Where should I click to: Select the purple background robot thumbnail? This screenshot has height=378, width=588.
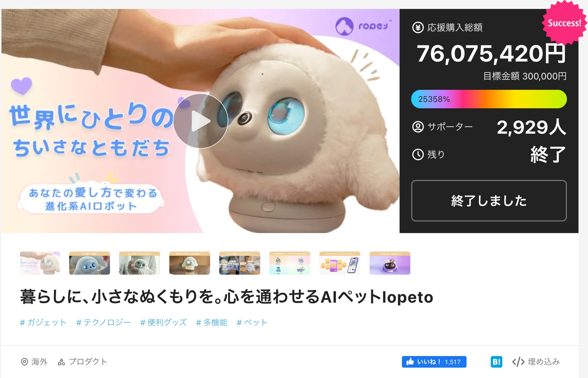click(390, 263)
